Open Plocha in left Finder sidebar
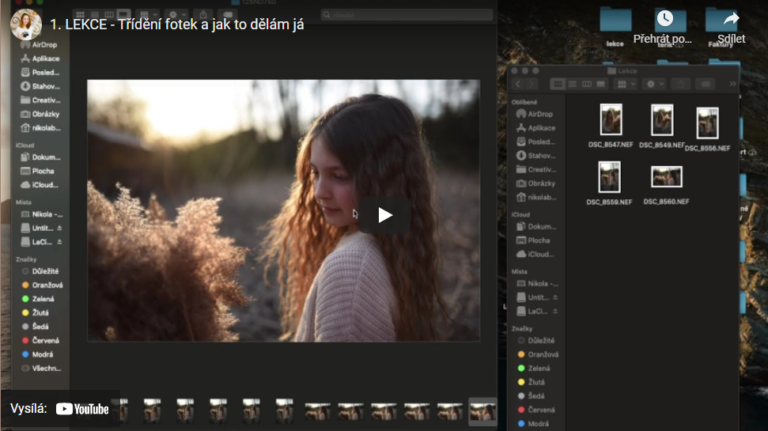The height and width of the screenshot is (431, 768). 37,171
